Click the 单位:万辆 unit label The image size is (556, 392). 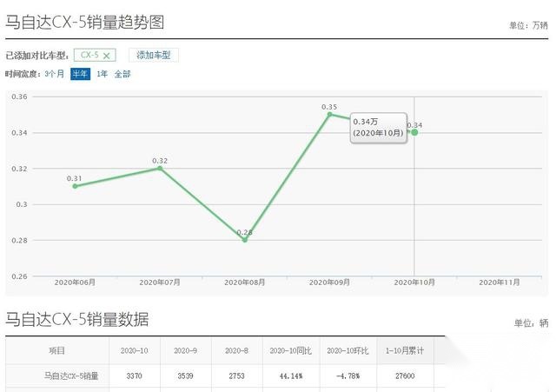click(529, 25)
